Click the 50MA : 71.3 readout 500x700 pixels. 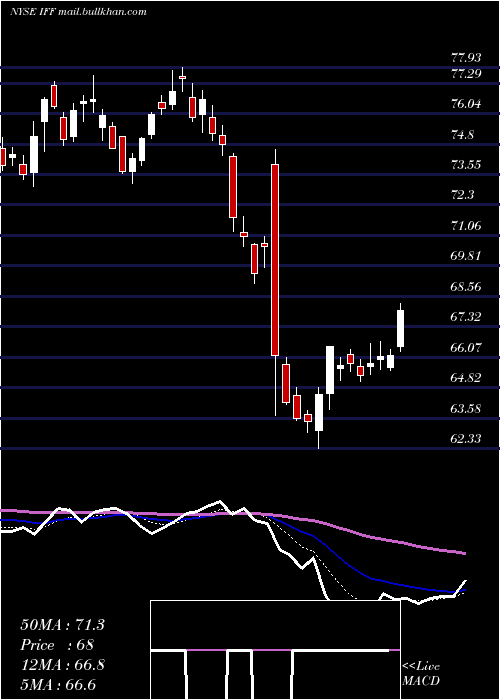coord(62,625)
